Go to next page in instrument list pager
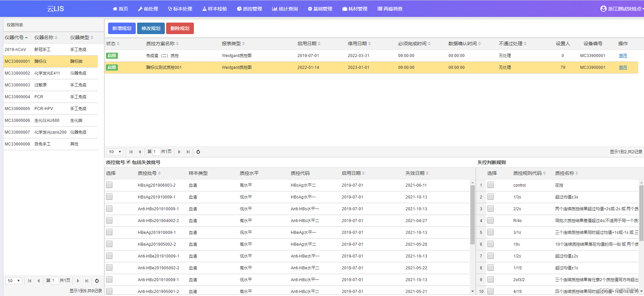The height and width of the screenshot is (296, 644). click(78, 281)
